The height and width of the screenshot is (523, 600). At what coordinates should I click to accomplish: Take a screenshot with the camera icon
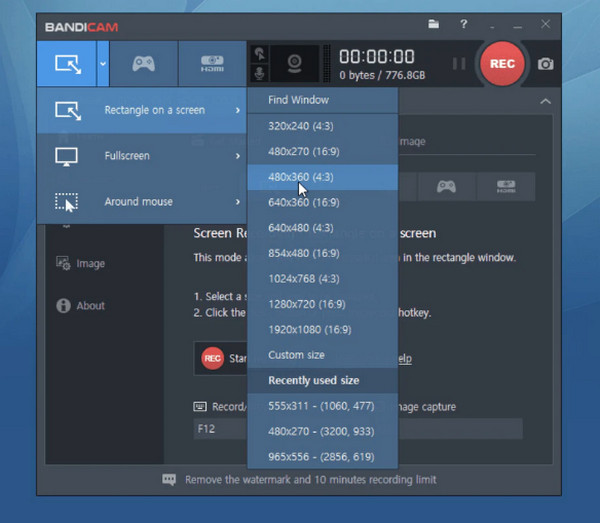[545, 64]
